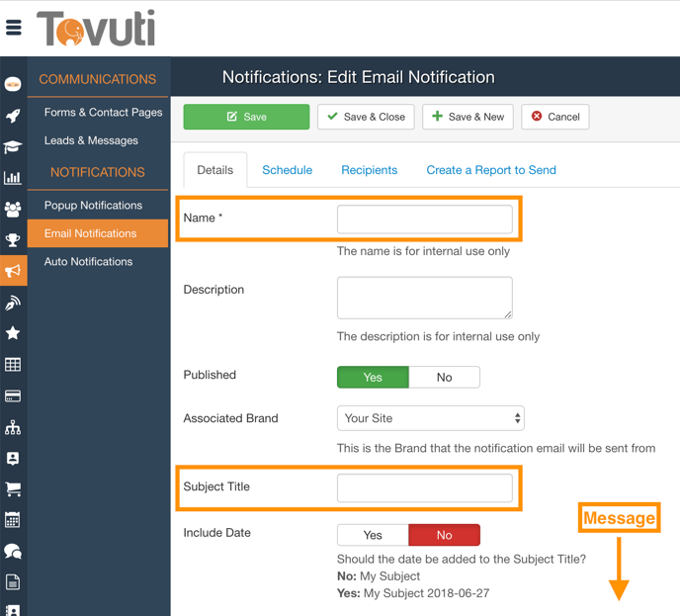Click the rocket icon in sidebar
Screen dimensions: 680x616
pyautogui.click(x=13, y=116)
